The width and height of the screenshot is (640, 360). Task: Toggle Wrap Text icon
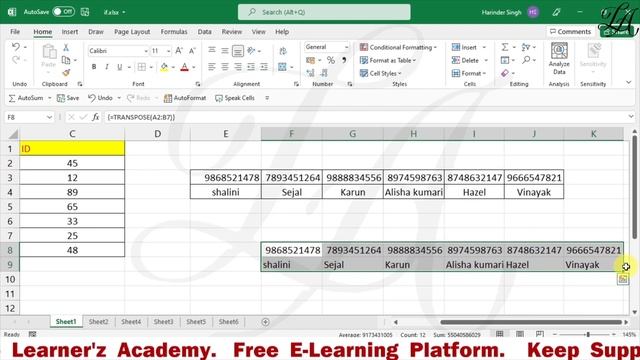[282, 51]
